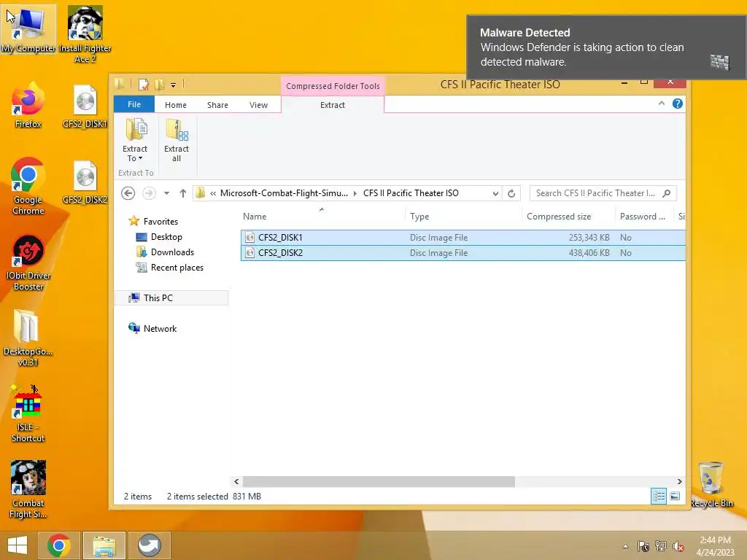Image resolution: width=747 pixels, height=560 pixels.
Task: Open Combat Flight Simulator desktop shortcut
Action: (28, 489)
